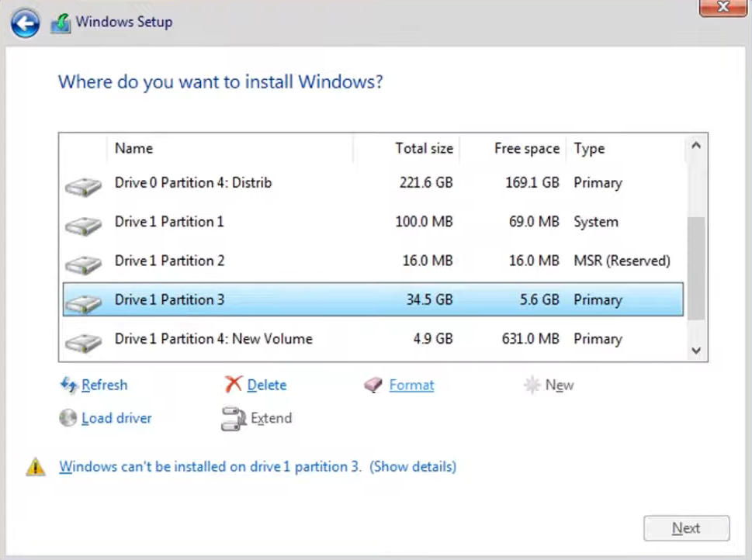Click the Refresh arrows icon
This screenshot has width=752, height=560.
(68, 385)
